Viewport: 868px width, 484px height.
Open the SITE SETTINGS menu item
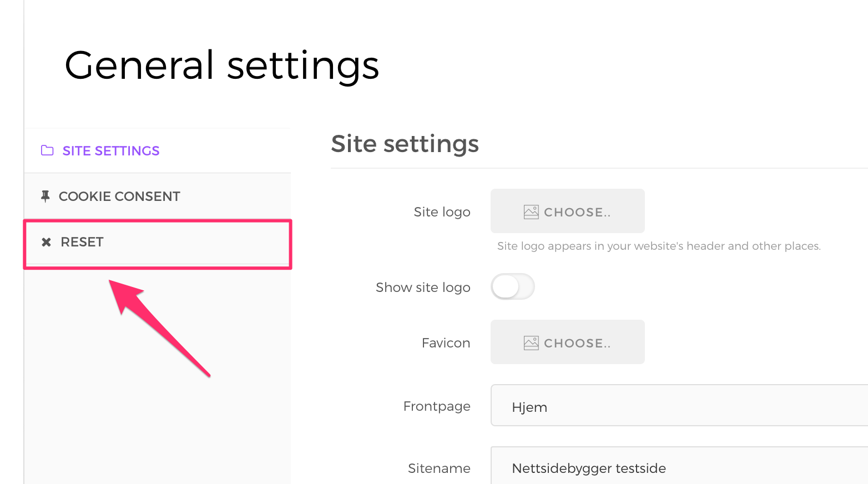(x=158, y=150)
